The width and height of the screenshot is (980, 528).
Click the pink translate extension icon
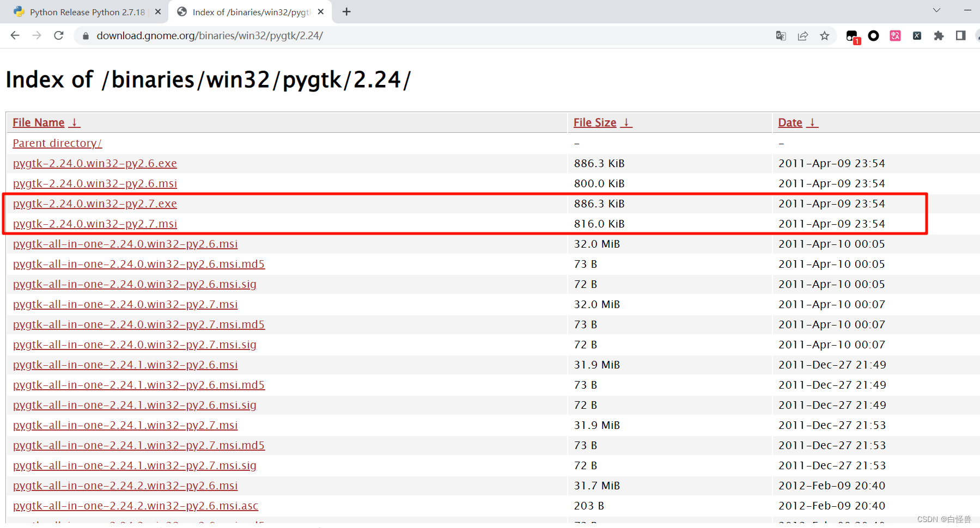pyautogui.click(x=895, y=35)
